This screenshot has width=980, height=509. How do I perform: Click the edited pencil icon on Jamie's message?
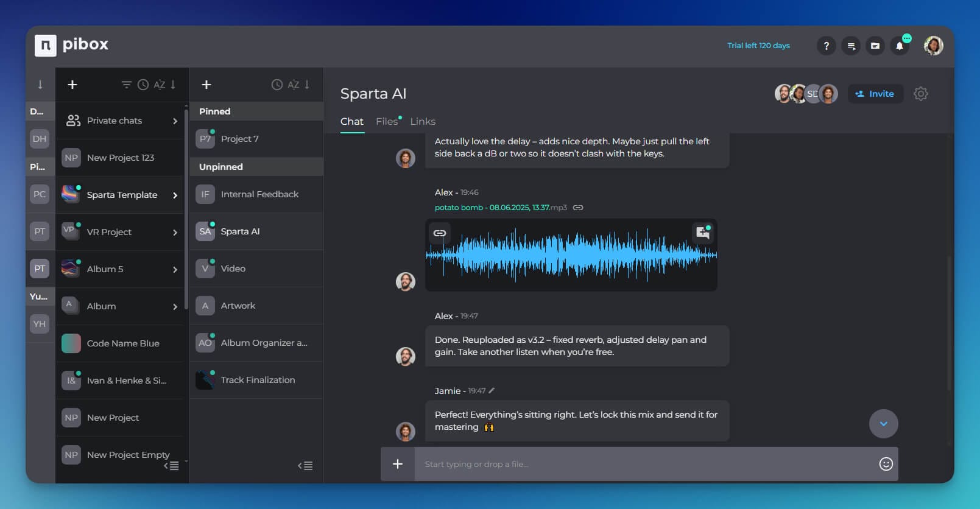[492, 390]
